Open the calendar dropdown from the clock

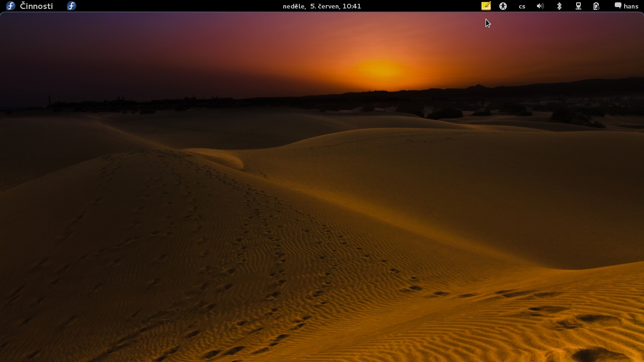click(x=322, y=6)
